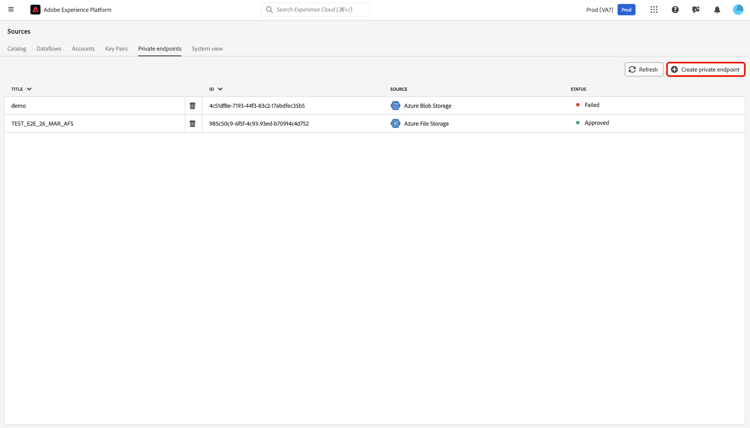
Task: Select the TEST_E2E_26_MAR_AFS title
Action: point(42,123)
